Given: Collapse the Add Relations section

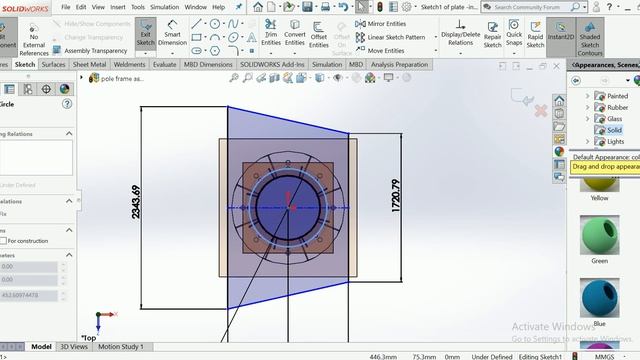Looking at the screenshot, I should tap(69, 201).
